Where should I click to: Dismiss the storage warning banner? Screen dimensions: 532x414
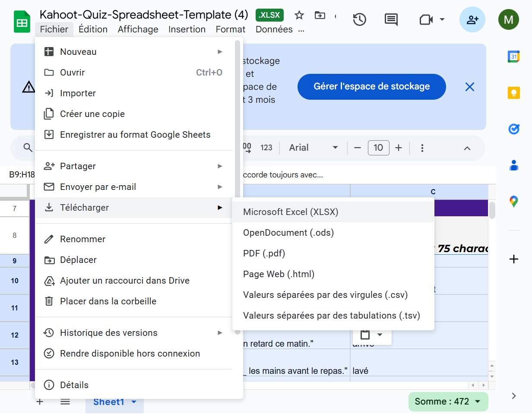tap(470, 87)
